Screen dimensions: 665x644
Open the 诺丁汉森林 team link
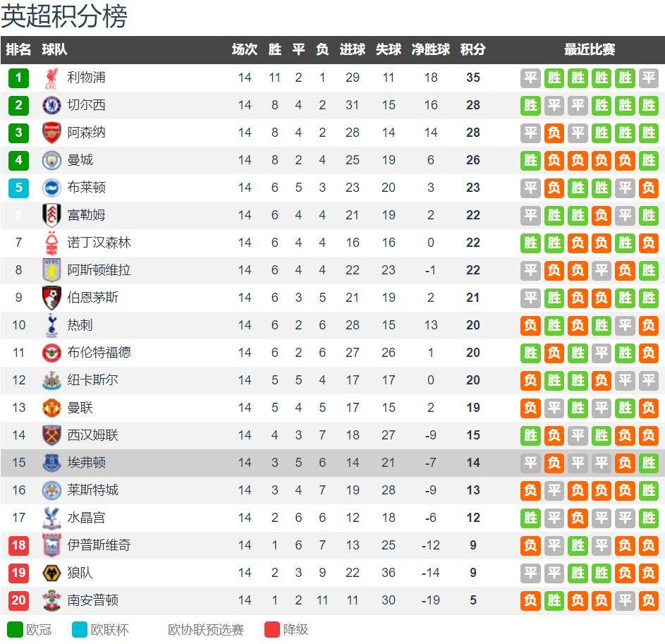point(99,243)
